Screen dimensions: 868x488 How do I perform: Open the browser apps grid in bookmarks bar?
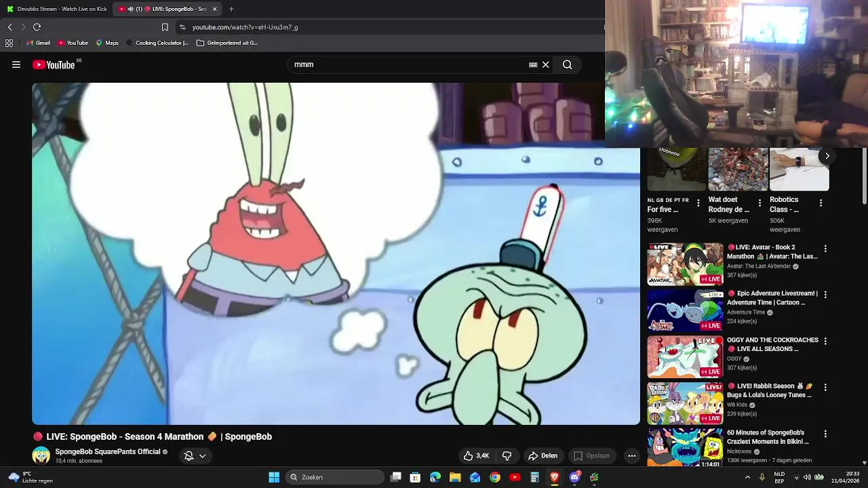[9, 43]
